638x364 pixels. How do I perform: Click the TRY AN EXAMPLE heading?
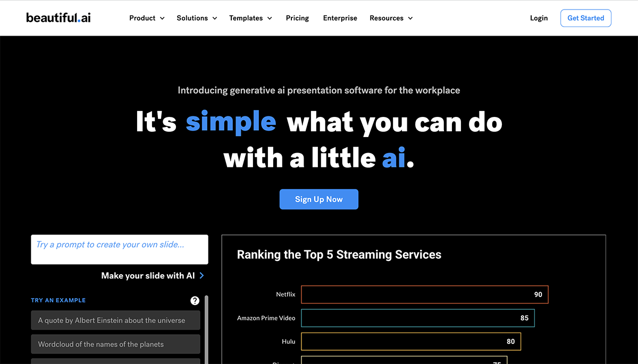(58, 300)
